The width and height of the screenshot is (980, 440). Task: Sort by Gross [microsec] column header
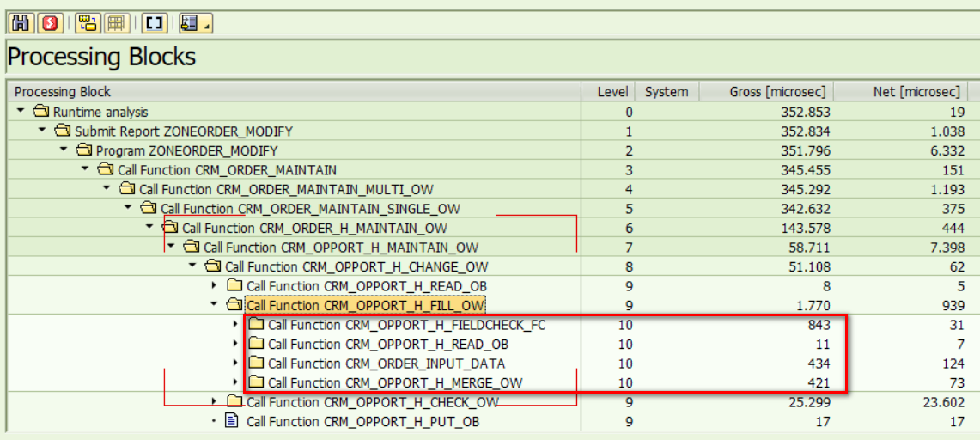pyautogui.click(x=767, y=92)
